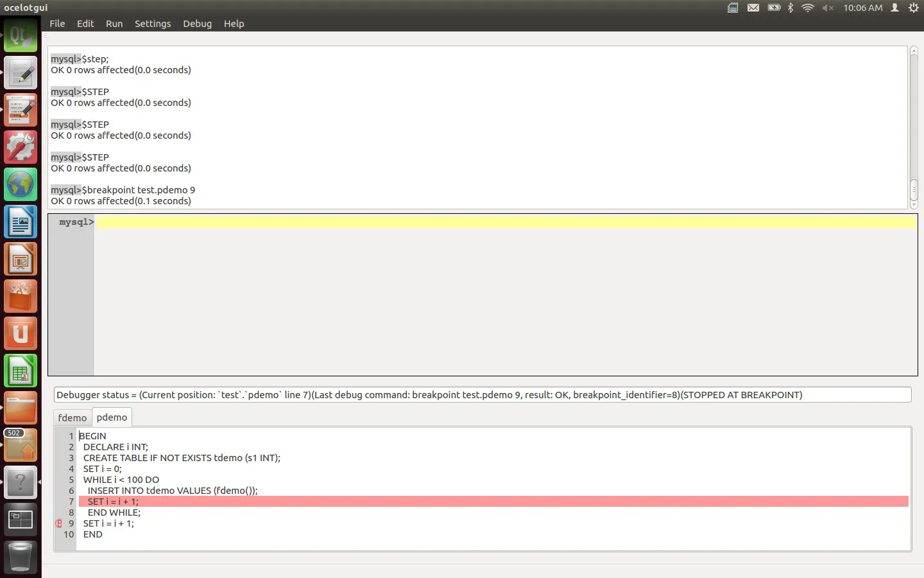Viewport: 924px width, 578px height.
Task: Switch to the fdemo tab
Action: (x=73, y=418)
